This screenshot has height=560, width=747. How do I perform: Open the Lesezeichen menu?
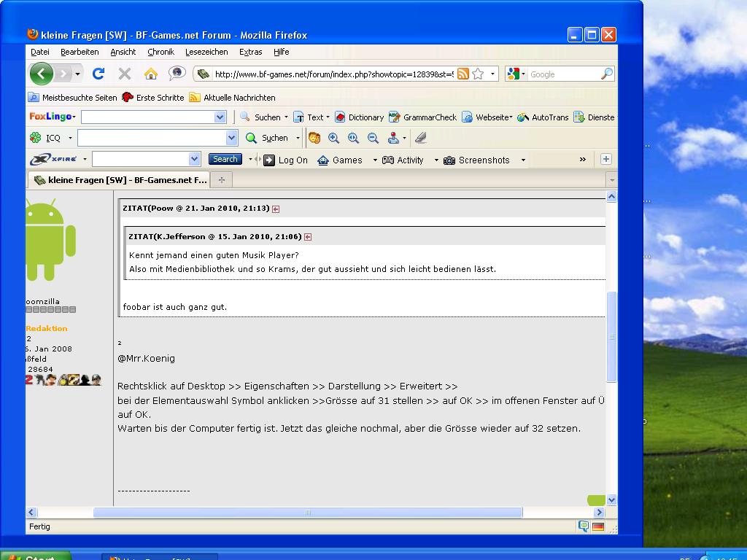pos(206,52)
